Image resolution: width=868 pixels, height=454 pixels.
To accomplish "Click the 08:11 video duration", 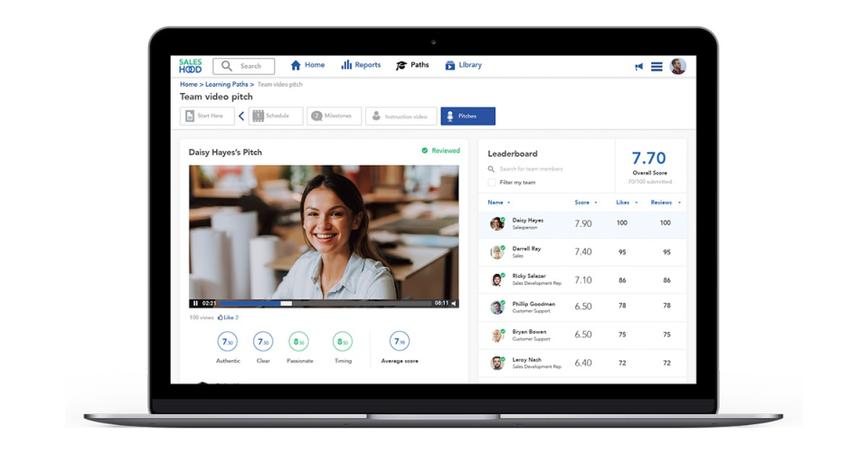I will pyautogui.click(x=441, y=303).
